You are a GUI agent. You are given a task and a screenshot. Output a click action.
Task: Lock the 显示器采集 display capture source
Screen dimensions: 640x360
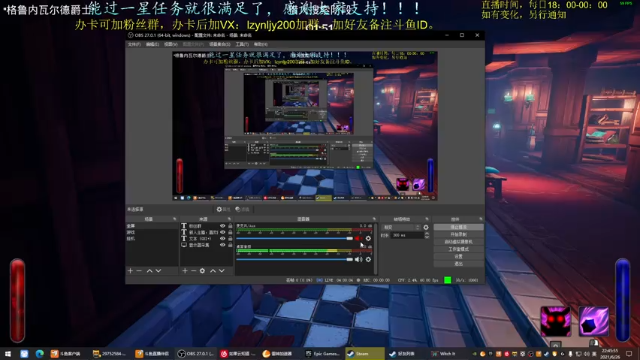(x=230, y=245)
